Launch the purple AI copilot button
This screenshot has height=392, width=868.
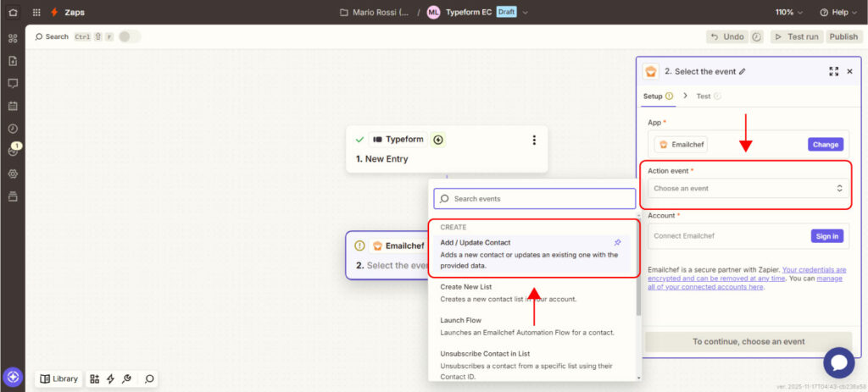coord(13,377)
